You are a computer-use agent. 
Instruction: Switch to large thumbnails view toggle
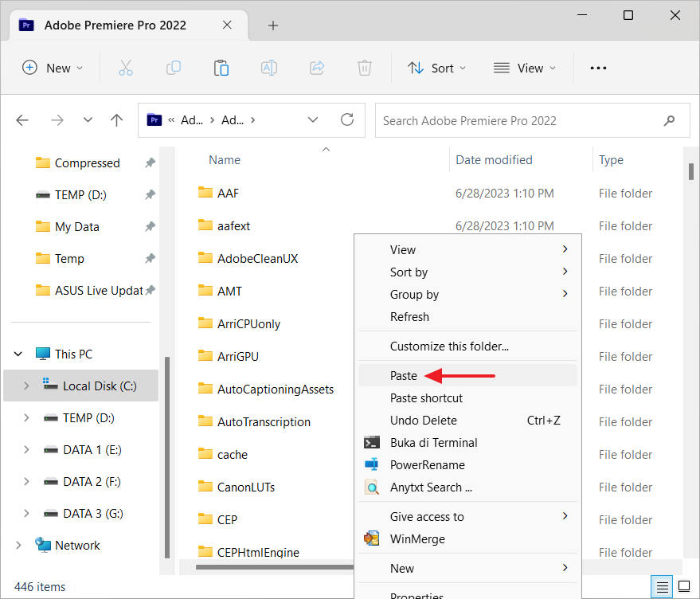(x=683, y=587)
